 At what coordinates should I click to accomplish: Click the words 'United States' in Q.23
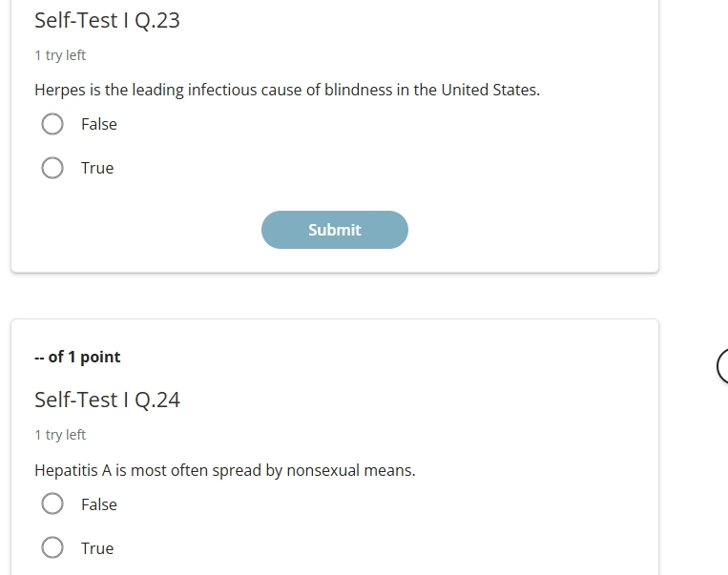[x=490, y=90]
